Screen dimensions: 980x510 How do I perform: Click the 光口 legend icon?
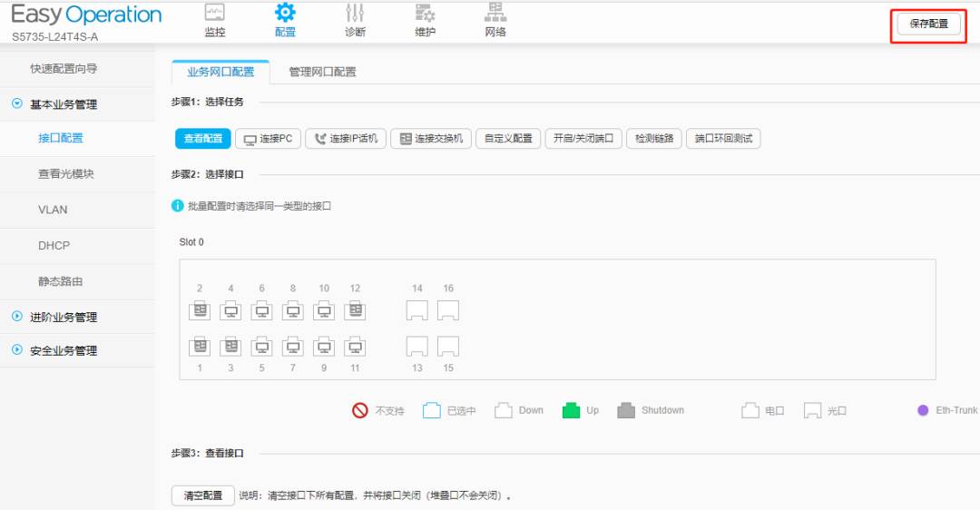click(x=812, y=410)
